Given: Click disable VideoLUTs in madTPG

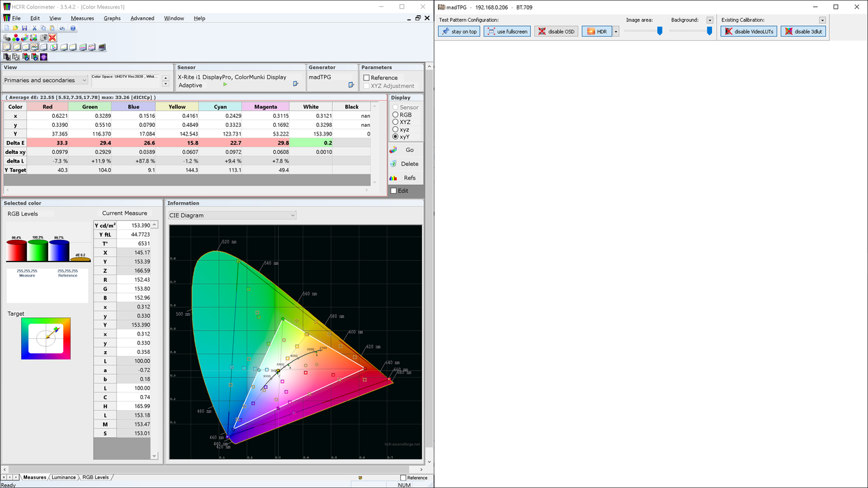Looking at the screenshot, I should pyautogui.click(x=749, y=31).
